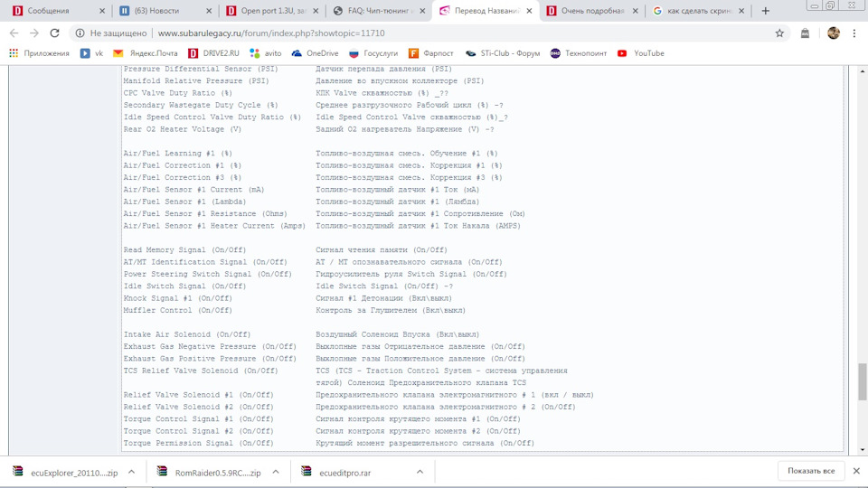868x488 pixels.
Task: Click the scrollbar down arrow
Action: 863,450
